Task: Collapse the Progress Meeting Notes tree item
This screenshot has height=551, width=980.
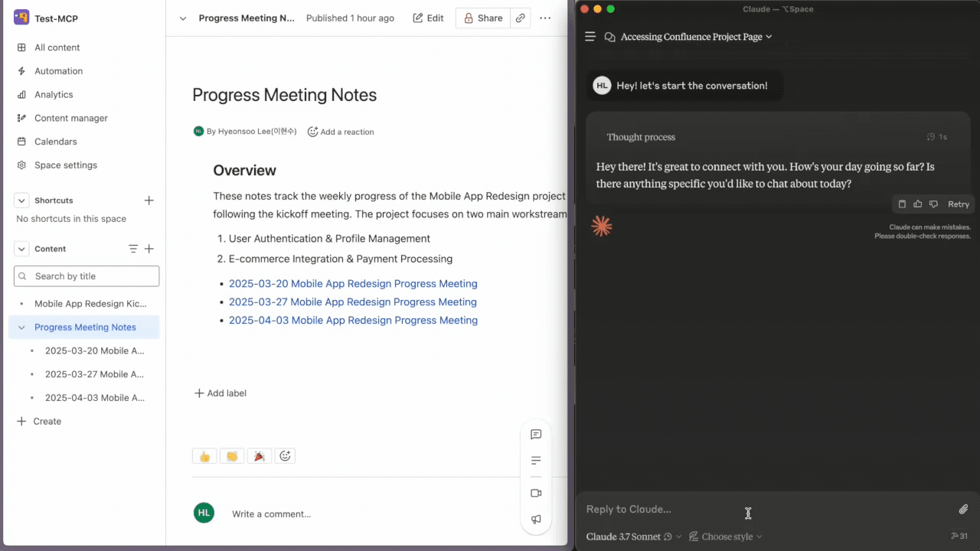Action: (x=21, y=328)
